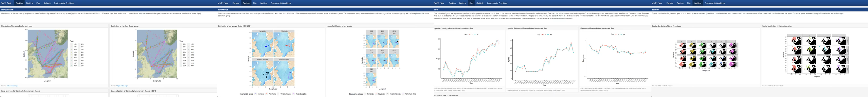This screenshot has height=97, width=868.
Task: Click Varicorbula gibba legend dot under 2009-2021 key groups chart
Action: 293,94
